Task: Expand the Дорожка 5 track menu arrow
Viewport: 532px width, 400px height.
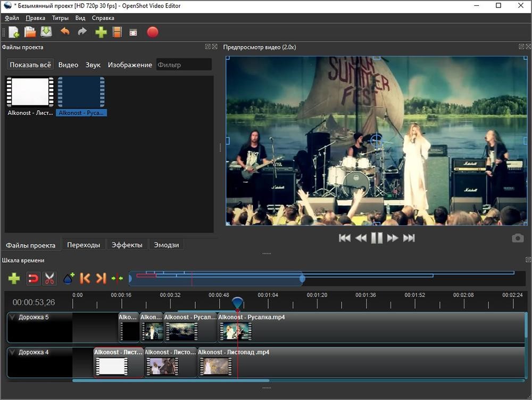Action: click(x=13, y=317)
